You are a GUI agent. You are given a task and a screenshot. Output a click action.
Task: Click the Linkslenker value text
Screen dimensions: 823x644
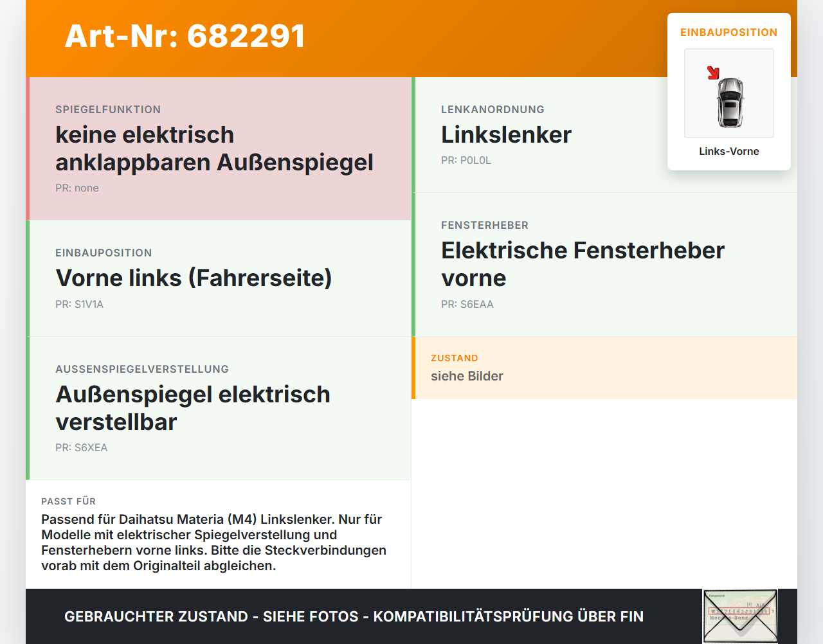pos(506,134)
